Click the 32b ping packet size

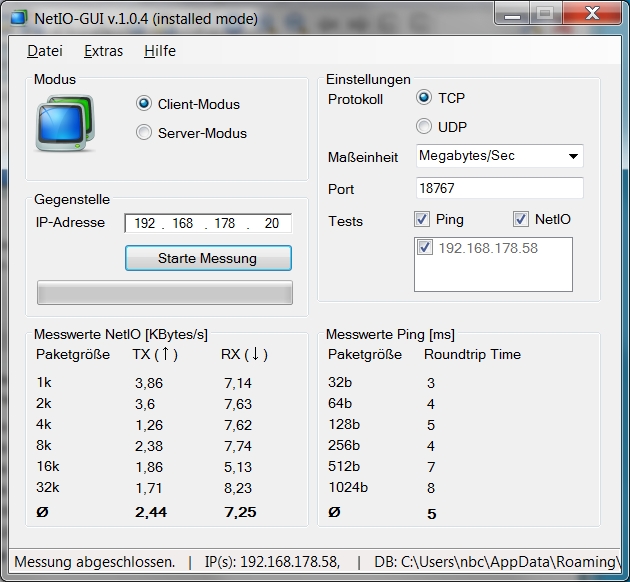click(x=340, y=382)
